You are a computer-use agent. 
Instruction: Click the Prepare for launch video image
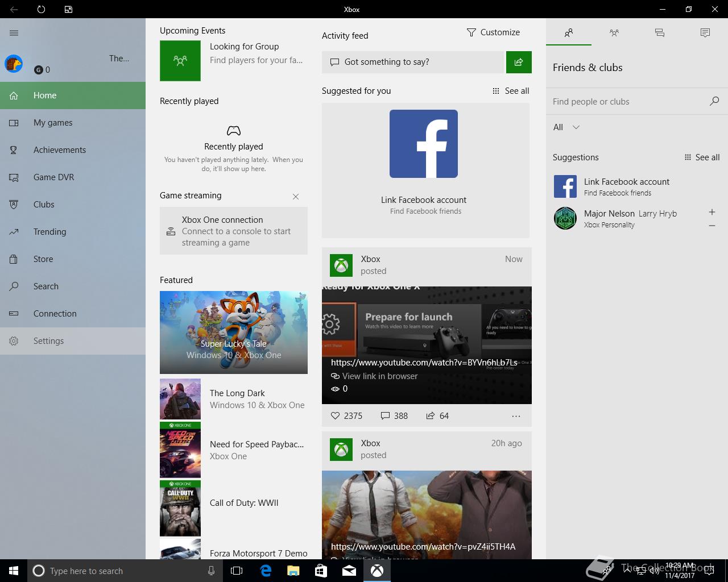[427, 345]
